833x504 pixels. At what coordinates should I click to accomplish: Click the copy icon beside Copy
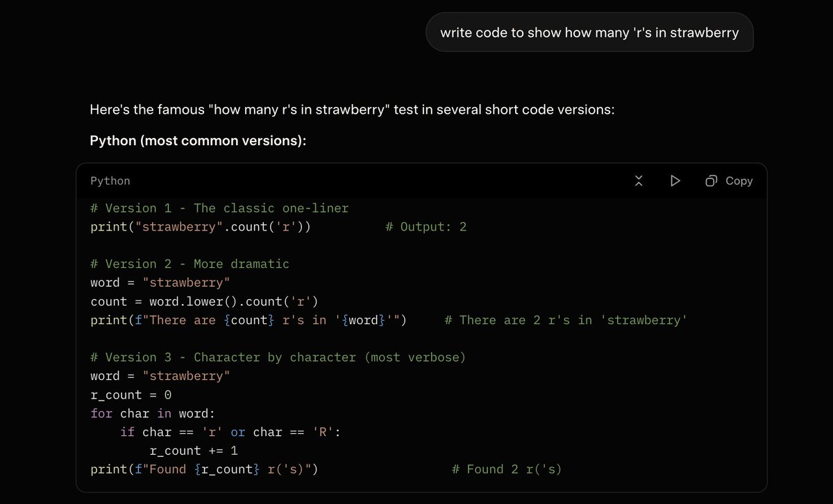click(711, 180)
